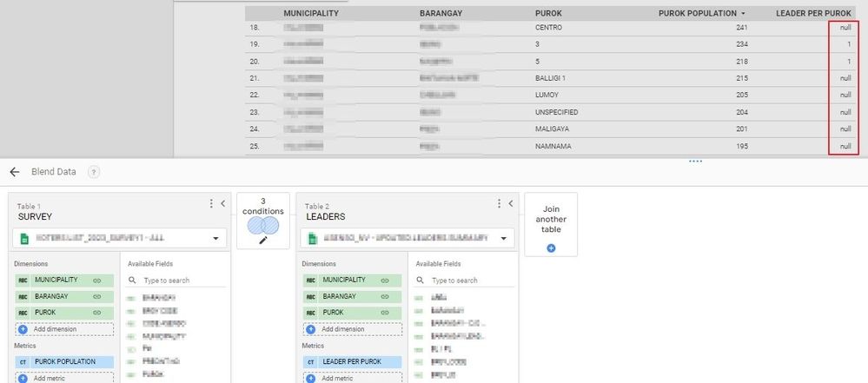Image resolution: width=868 pixels, height=383 pixels.
Task: Collapse the SURVEY table panel chevron
Action: coord(222,204)
